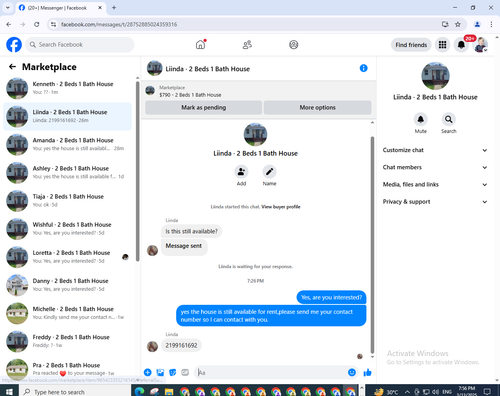
Task: Open Windows notification center icon
Action: point(487,392)
